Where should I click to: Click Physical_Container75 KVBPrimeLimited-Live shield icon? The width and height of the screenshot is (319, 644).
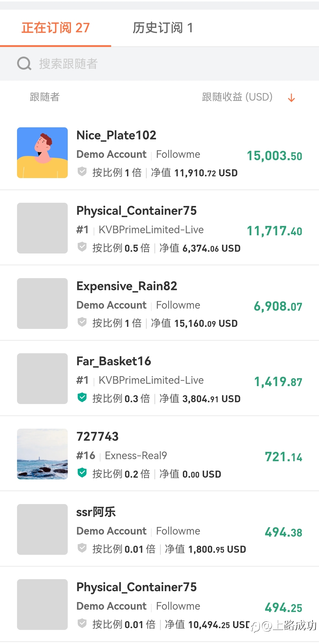pyautogui.click(x=82, y=247)
